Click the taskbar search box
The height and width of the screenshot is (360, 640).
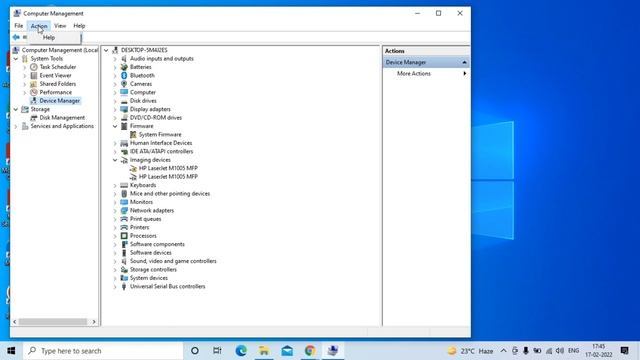click(103, 351)
